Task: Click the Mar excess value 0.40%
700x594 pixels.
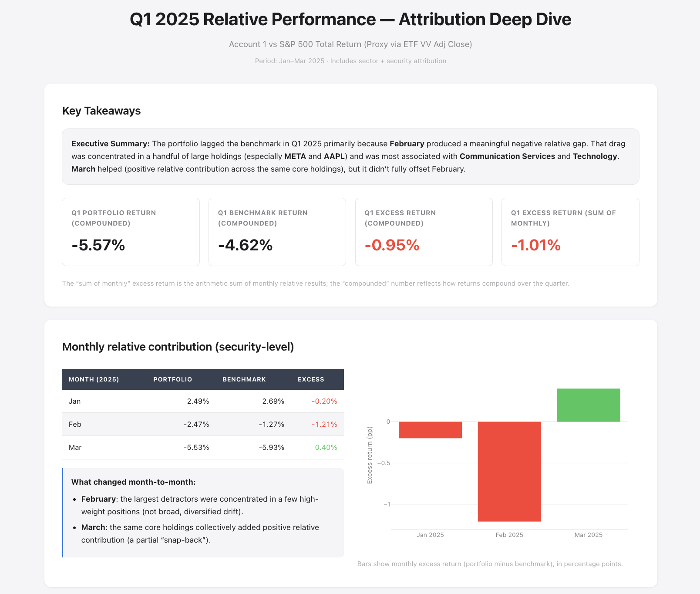Action: [x=326, y=447]
